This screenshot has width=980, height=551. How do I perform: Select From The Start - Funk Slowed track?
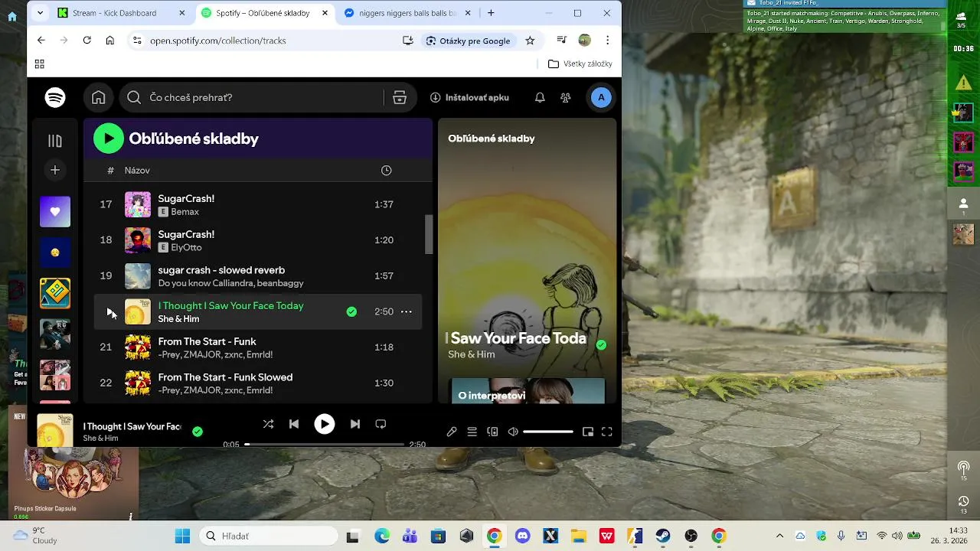tap(258, 383)
